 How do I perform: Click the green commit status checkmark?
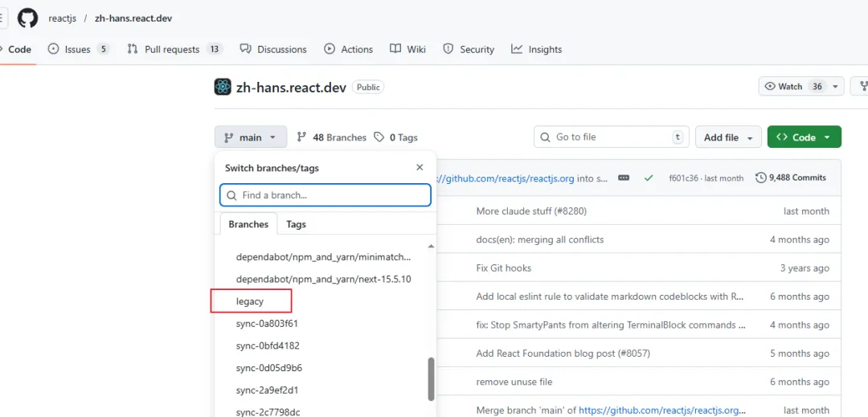click(x=649, y=178)
